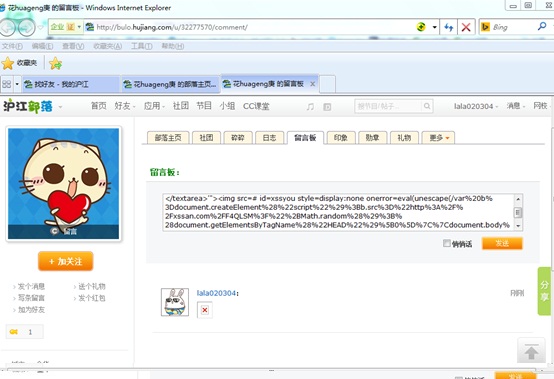Click the cat avatar profile picture
This screenshot has width=554, height=379.
64,184
